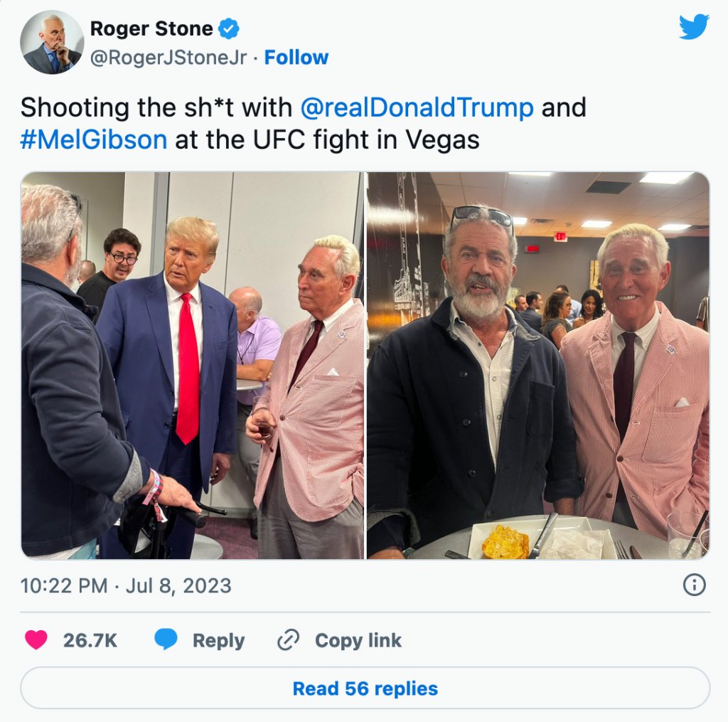Click the 26.7K likes count
This screenshot has width=728, height=722.
(x=90, y=640)
